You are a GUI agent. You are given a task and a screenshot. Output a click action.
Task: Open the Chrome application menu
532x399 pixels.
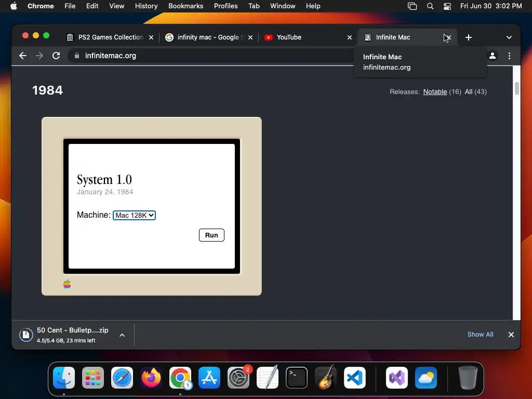tap(41, 6)
